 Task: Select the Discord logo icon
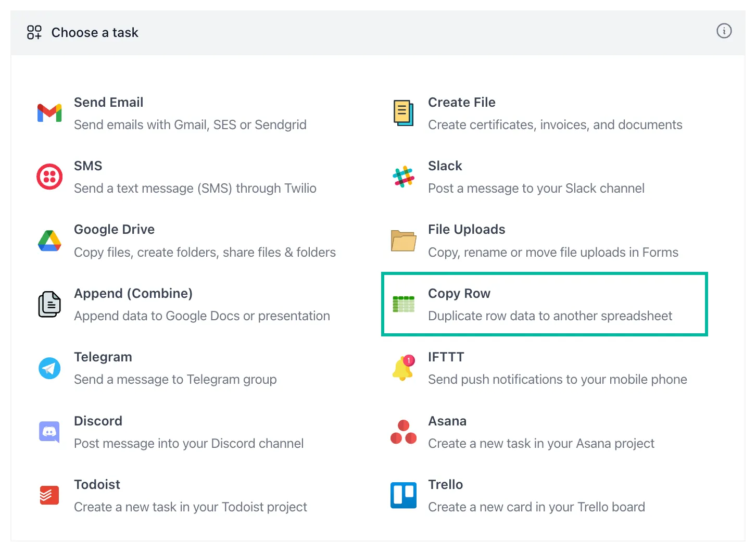click(x=49, y=432)
